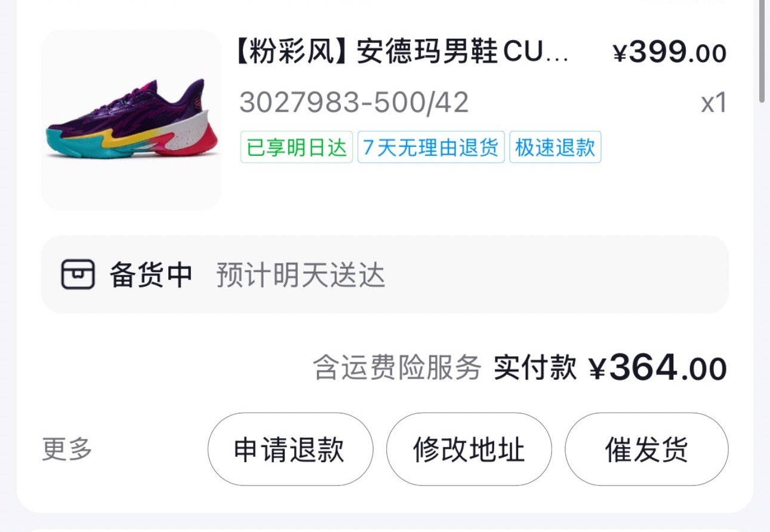Select the SKU text 3027983-500/42
Image resolution: width=770 pixels, height=532 pixels.
point(354,103)
